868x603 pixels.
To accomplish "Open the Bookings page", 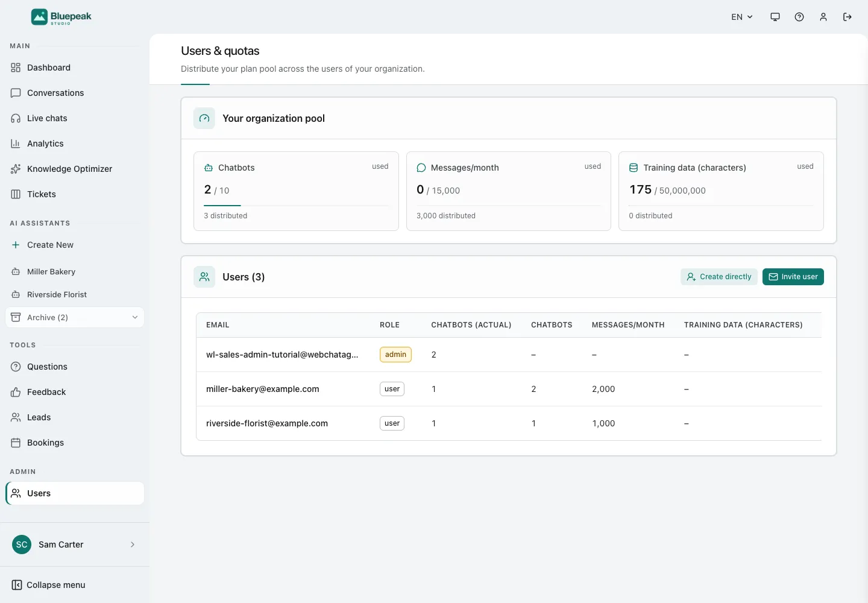I will click(x=75, y=443).
